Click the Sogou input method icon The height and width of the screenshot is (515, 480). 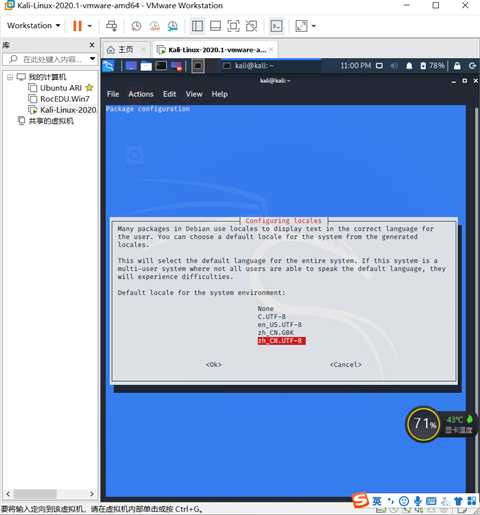click(x=360, y=500)
